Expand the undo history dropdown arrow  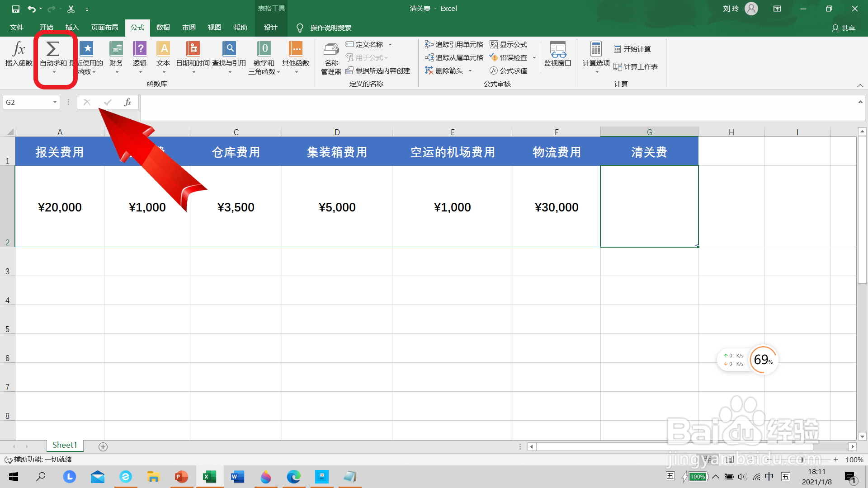pyautogui.click(x=41, y=9)
